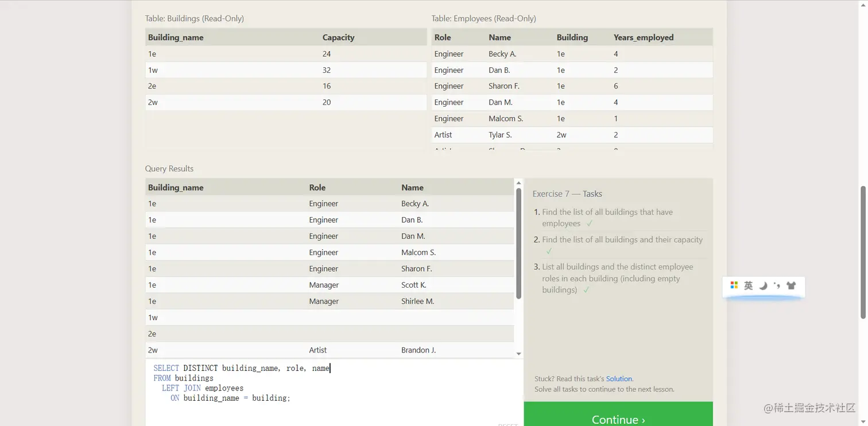Click the Building_name header in Query Results

click(176, 188)
